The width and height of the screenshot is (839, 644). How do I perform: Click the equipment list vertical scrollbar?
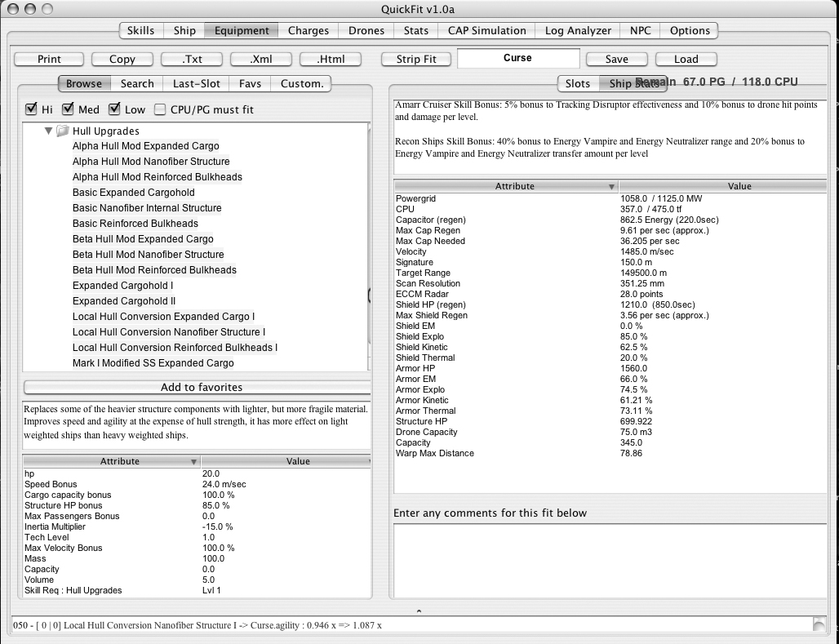(x=369, y=246)
